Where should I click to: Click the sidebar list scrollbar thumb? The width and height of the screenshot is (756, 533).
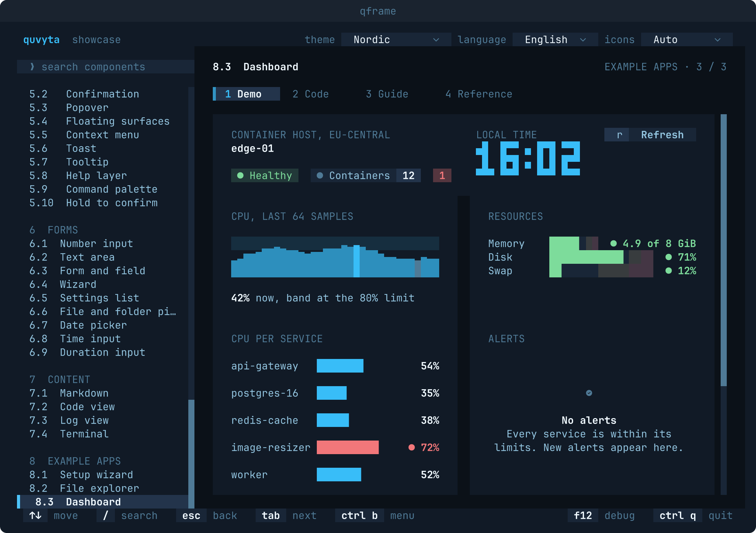click(x=191, y=454)
